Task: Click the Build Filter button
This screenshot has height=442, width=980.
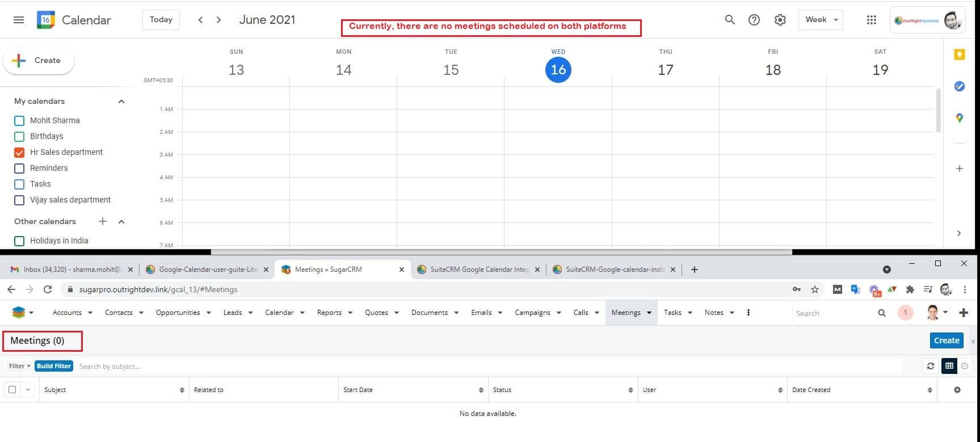Action: (x=54, y=366)
